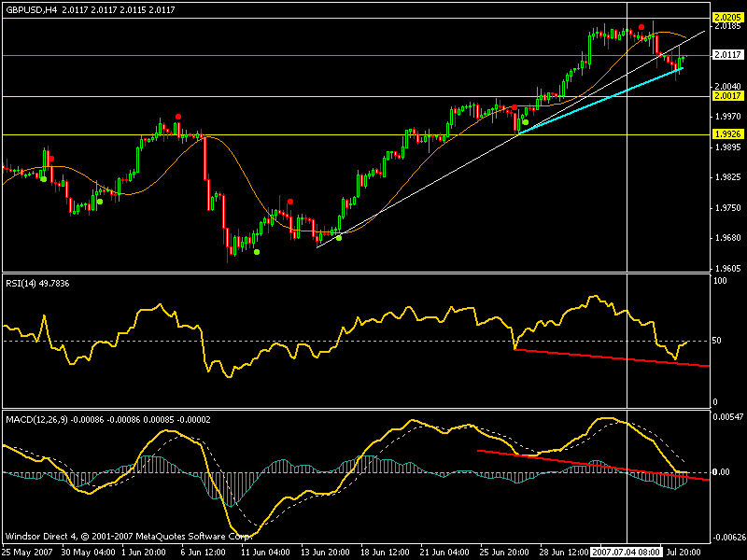Click the 25 May 2007 date on the time axis

pyautogui.click(x=27, y=553)
